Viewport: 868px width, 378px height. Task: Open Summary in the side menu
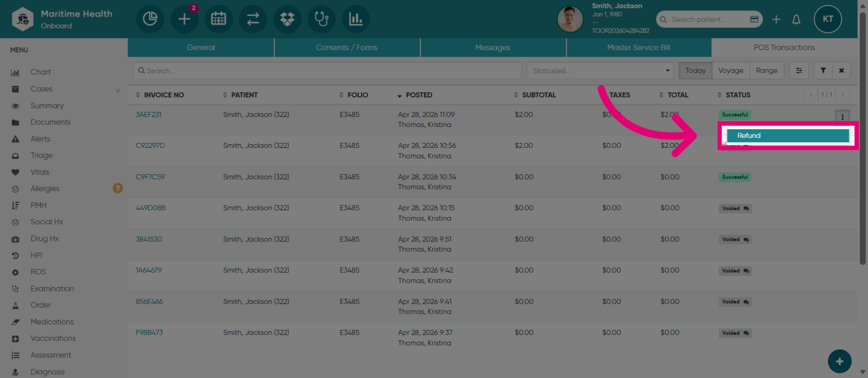pos(47,106)
